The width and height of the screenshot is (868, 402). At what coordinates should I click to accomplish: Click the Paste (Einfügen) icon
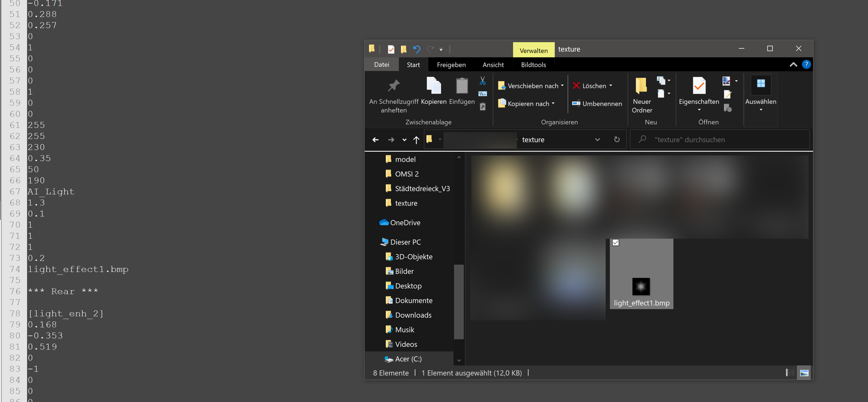(x=462, y=86)
